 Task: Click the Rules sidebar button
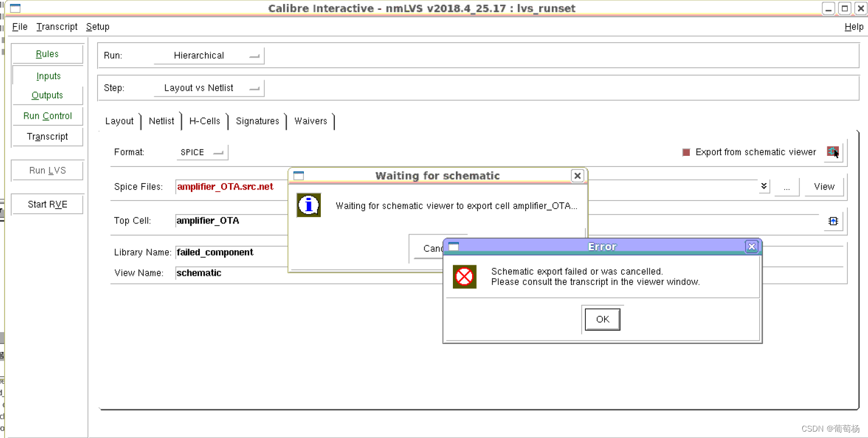(x=47, y=54)
